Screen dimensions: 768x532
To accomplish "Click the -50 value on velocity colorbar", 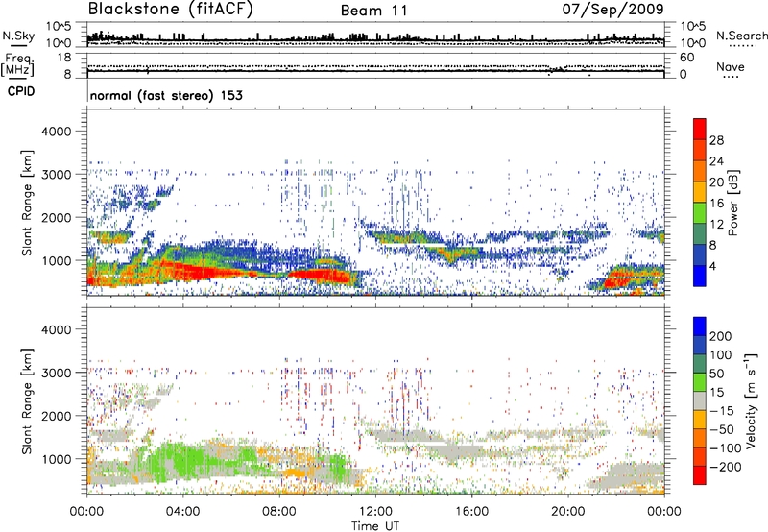I will (x=723, y=429).
